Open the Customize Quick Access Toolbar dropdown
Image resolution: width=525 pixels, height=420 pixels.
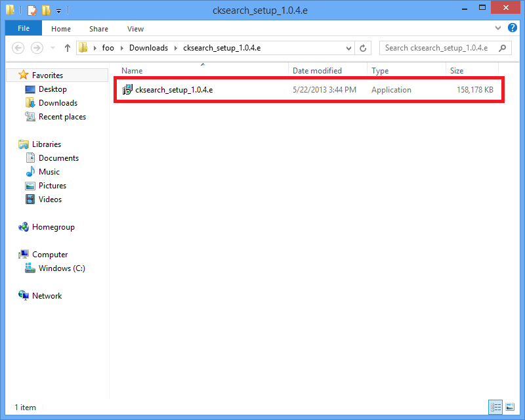coord(58,10)
